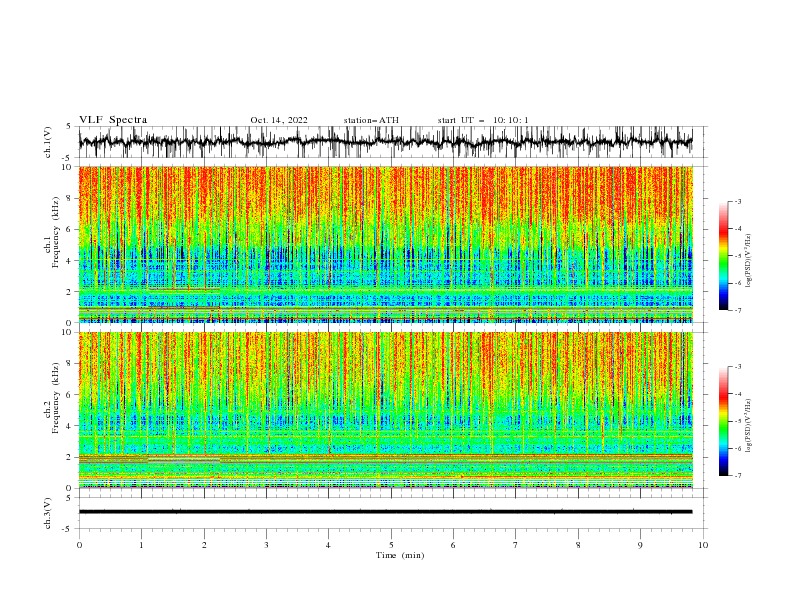
Task: Click the "10" minute tick on time axis
Action: point(703,545)
